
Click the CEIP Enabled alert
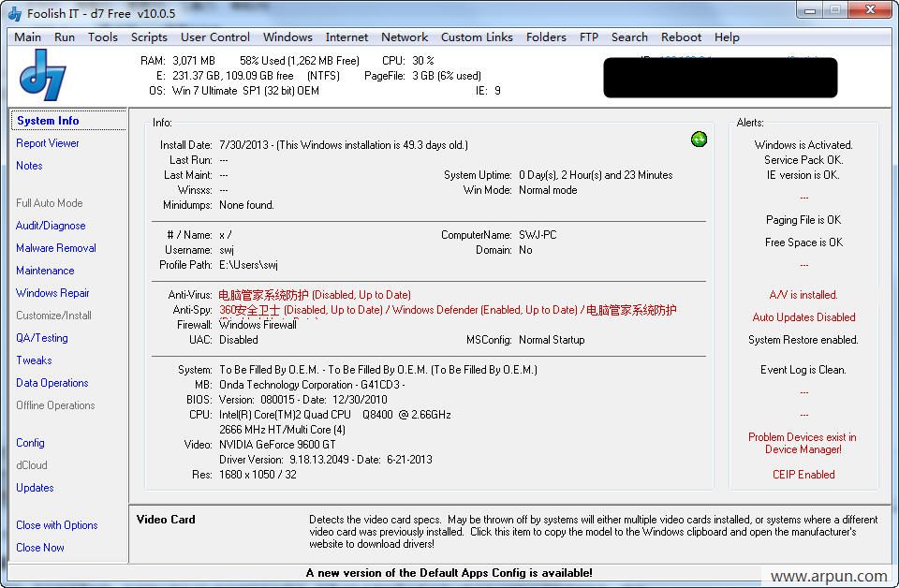[803, 475]
